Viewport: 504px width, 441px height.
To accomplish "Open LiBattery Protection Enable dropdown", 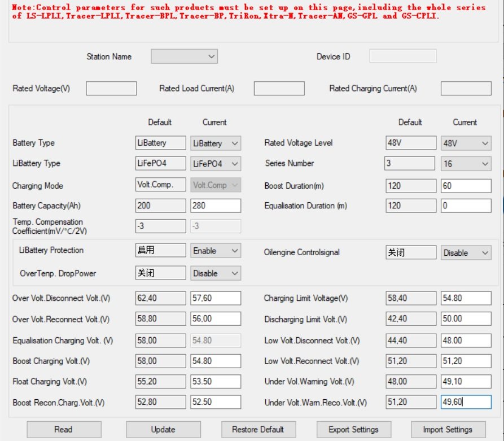I will (216, 251).
